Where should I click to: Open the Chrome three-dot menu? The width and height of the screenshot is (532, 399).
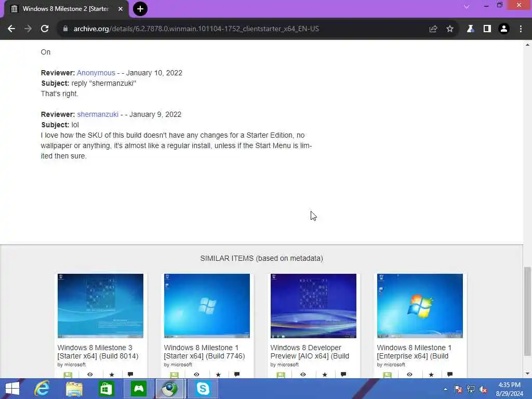(x=521, y=29)
